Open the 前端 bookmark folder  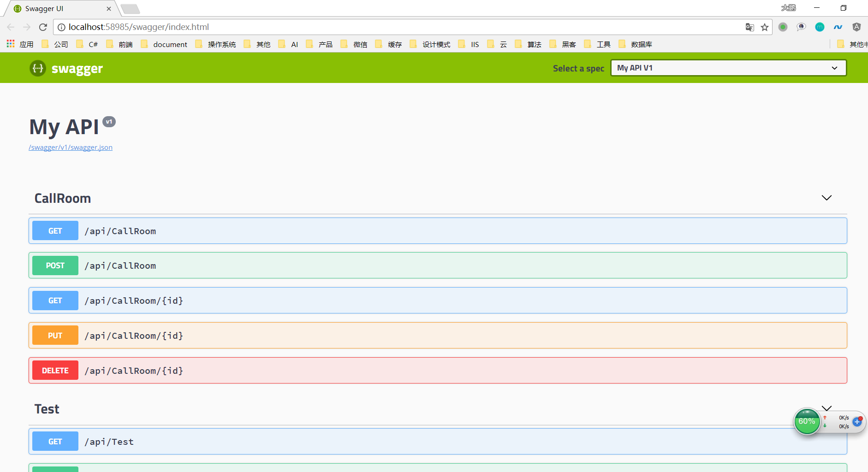click(x=119, y=44)
